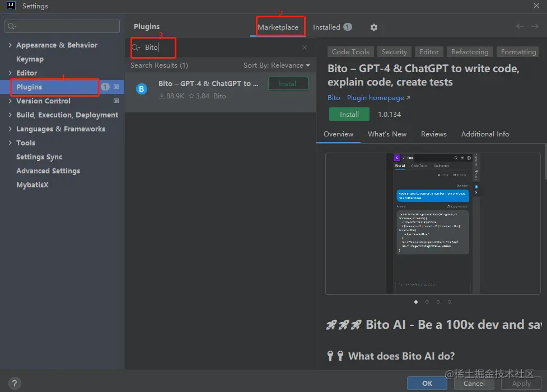
Task: Click the 3.84 star rating
Action: pyautogui.click(x=199, y=96)
